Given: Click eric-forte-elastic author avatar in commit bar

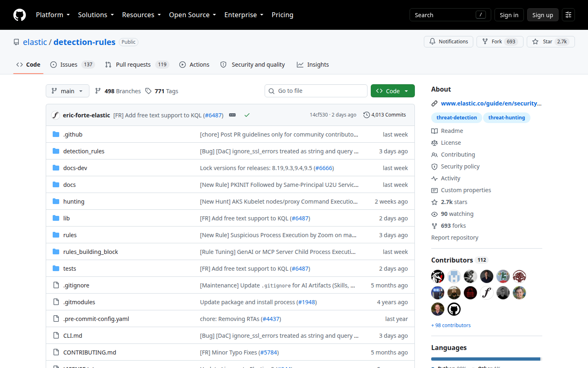Looking at the screenshot, I should pyautogui.click(x=56, y=115).
